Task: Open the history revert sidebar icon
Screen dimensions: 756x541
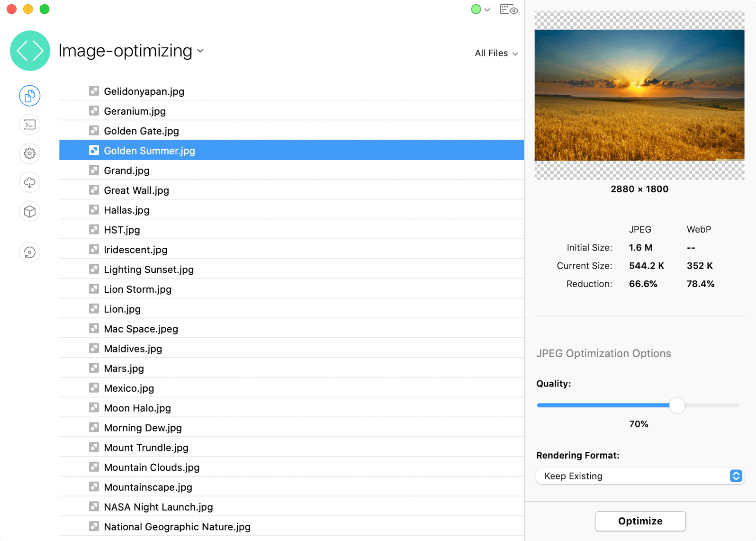Action: click(x=30, y=252)
